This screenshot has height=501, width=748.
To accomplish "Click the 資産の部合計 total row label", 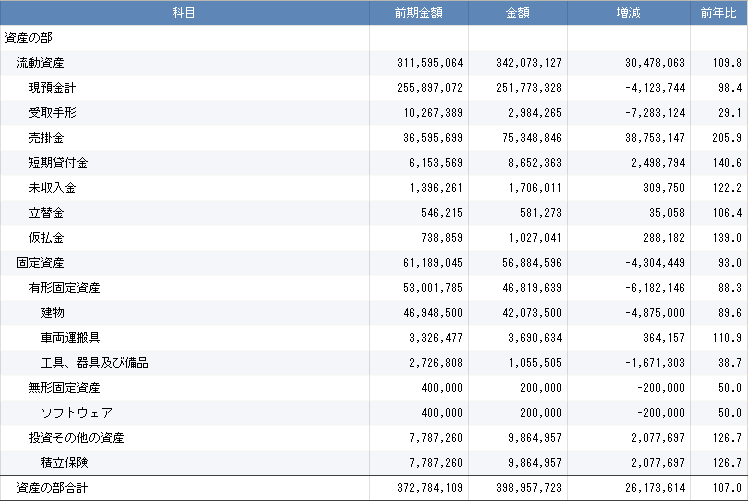I will [52, 488].
